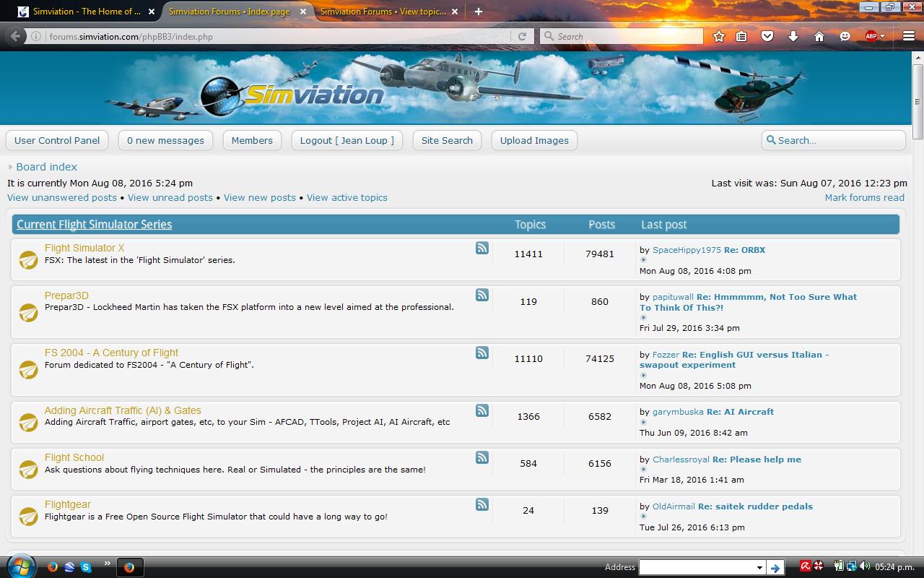Reload the current page

[x=522, y=36]
